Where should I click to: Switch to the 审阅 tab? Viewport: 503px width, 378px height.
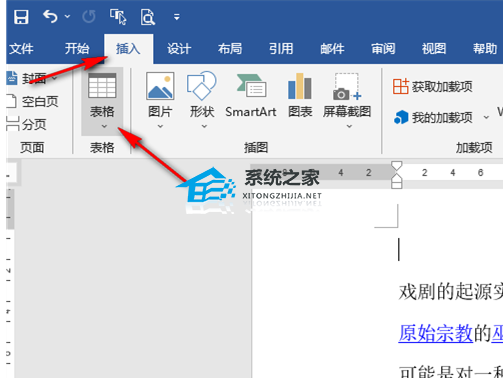383,49
